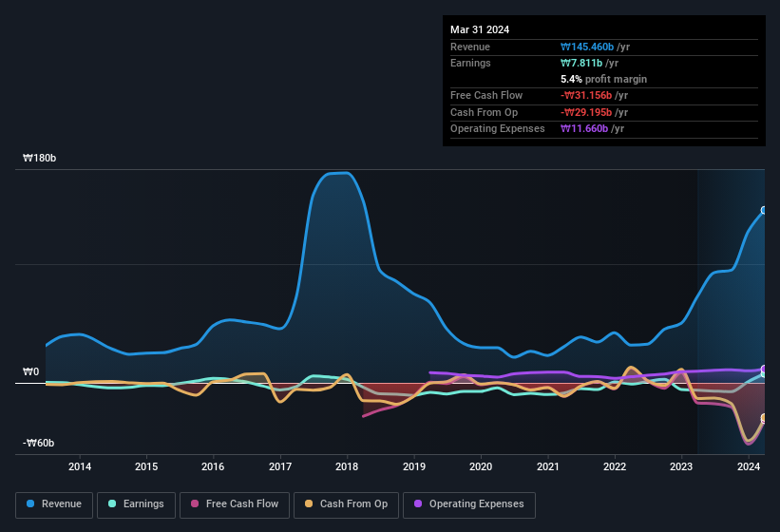Image resolution: width=780 pixels, height=532 pixels.
Task: Click the 2021 x-axis label
Action: pyautogui.click(x=547, y=466)
